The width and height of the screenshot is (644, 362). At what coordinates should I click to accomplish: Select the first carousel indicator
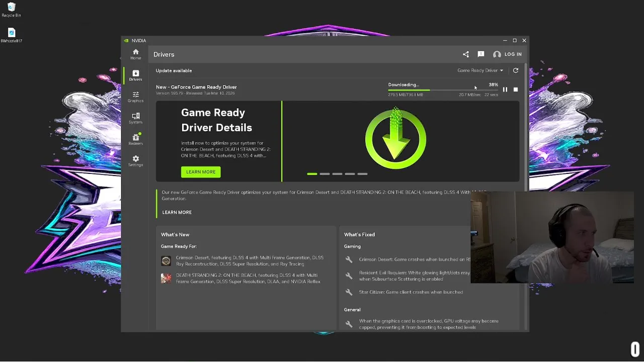pos(312,174)
